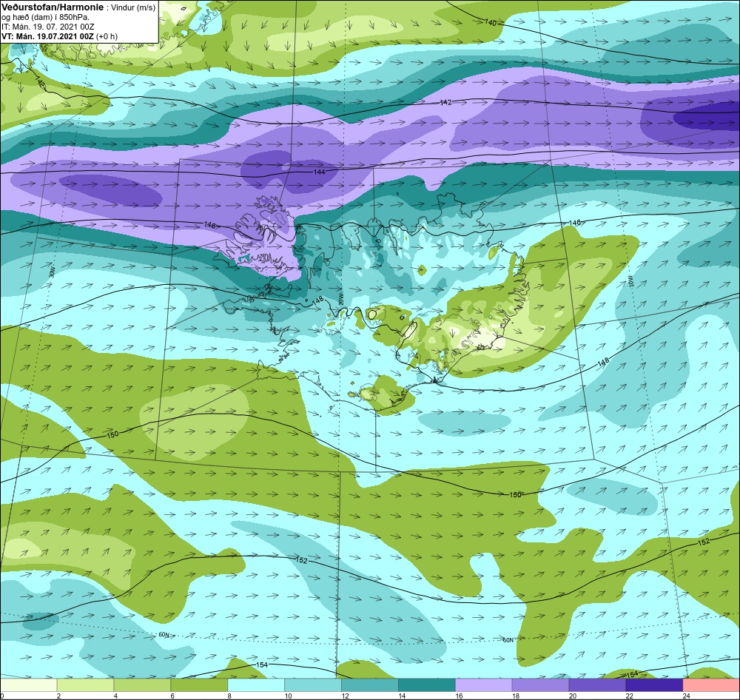Select the 'og hæð (dam) í 850hPa.' line
This screenshot has height=700, width=740.
point(45,18)
